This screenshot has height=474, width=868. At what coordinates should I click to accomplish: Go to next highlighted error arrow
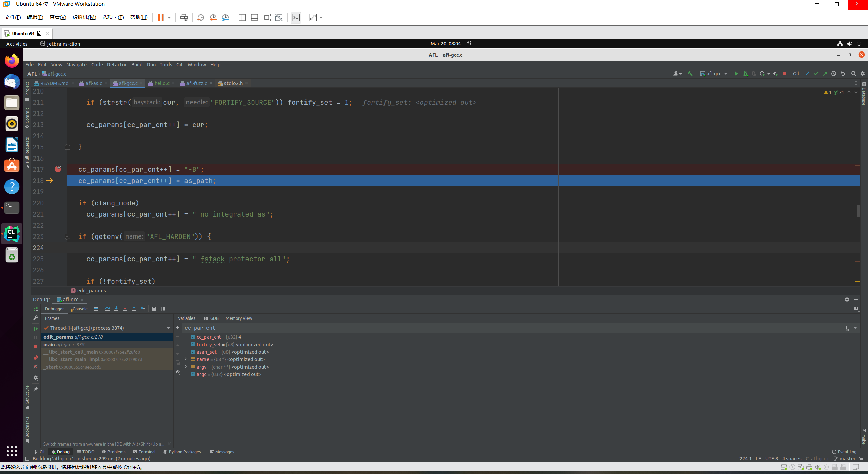pyautogui.click(x=856, y=92)
